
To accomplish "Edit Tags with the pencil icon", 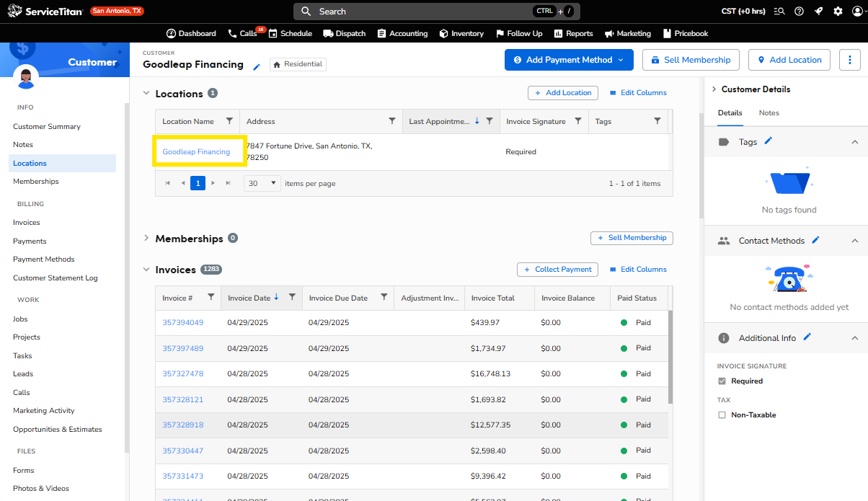I will pyautogui.click(x=768, y=141).
